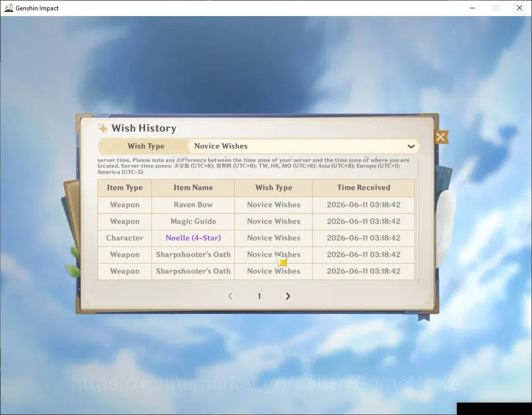
Task: Click Novice Wishes in Raven Bow row
Action: (273, 205)
